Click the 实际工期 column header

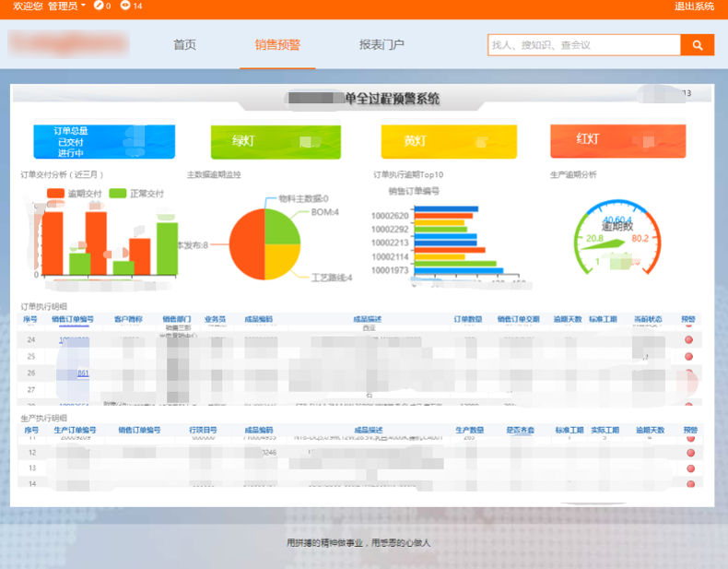click(x=605, y=430)
